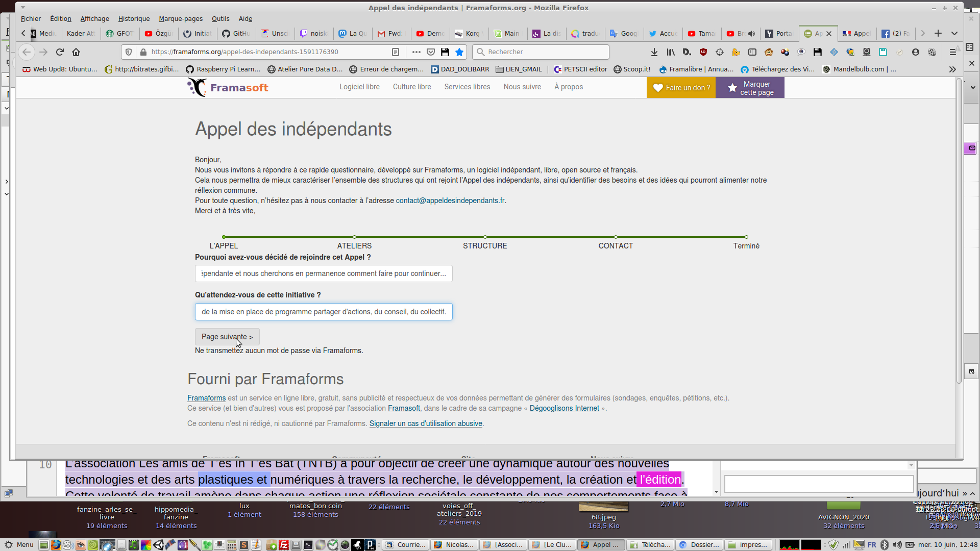Expand list of all tabs chevron
The image size is (980, 551).
[954, 33]
